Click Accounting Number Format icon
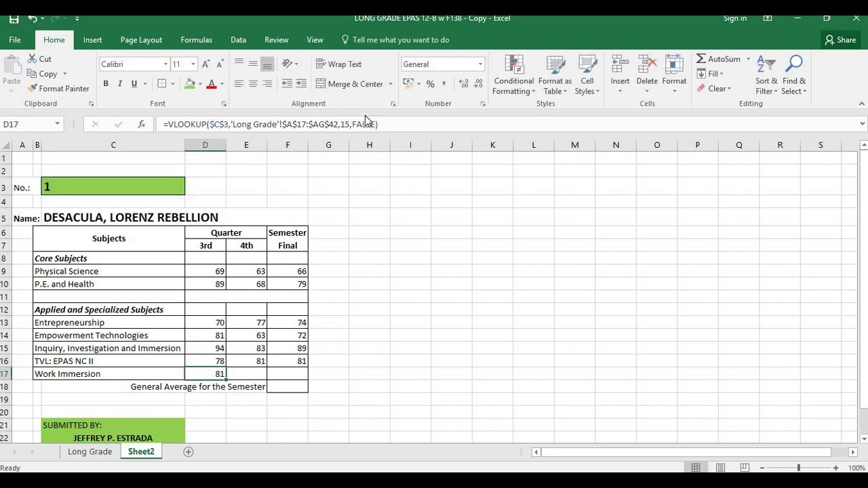The height and width of the screenshot is (488, 868). click(408, 83)
